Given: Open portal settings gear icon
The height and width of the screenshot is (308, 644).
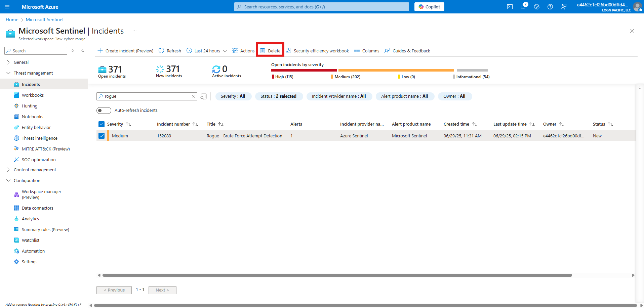Looking at the screenshot, I should tap(537, 7).
